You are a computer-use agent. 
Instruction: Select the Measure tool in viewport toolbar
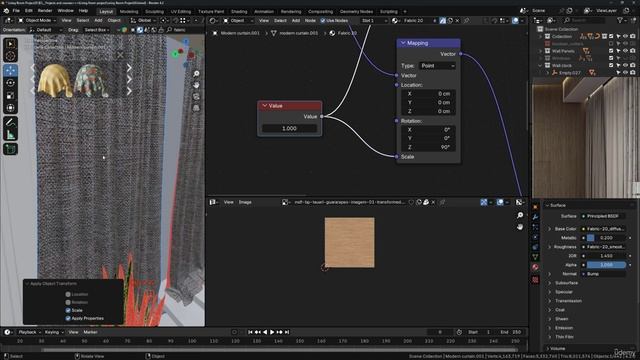coord(10,134)
